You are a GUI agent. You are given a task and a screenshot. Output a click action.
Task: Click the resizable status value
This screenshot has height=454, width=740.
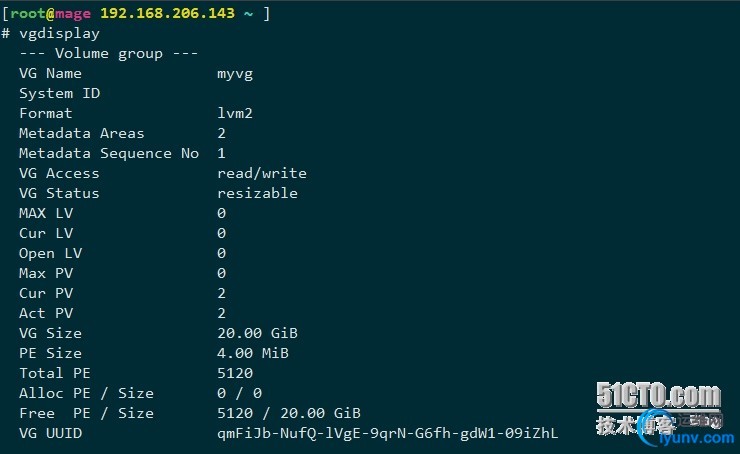point(257,193)
